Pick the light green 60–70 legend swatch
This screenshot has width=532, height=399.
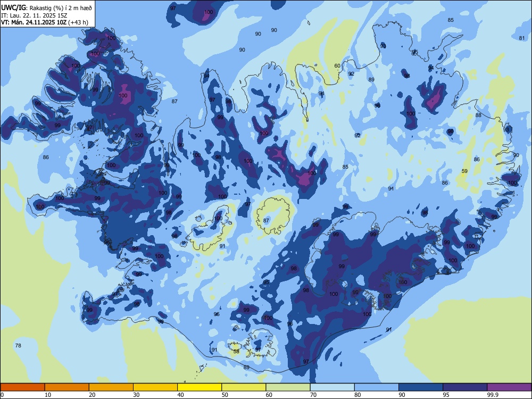288,387
